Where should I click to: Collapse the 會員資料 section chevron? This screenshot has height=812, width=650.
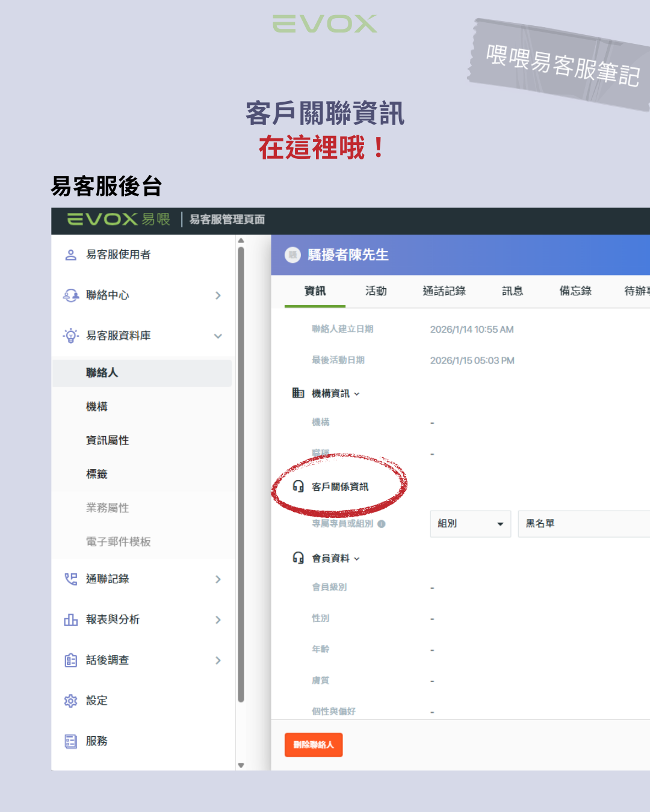(x=357, y=559)
